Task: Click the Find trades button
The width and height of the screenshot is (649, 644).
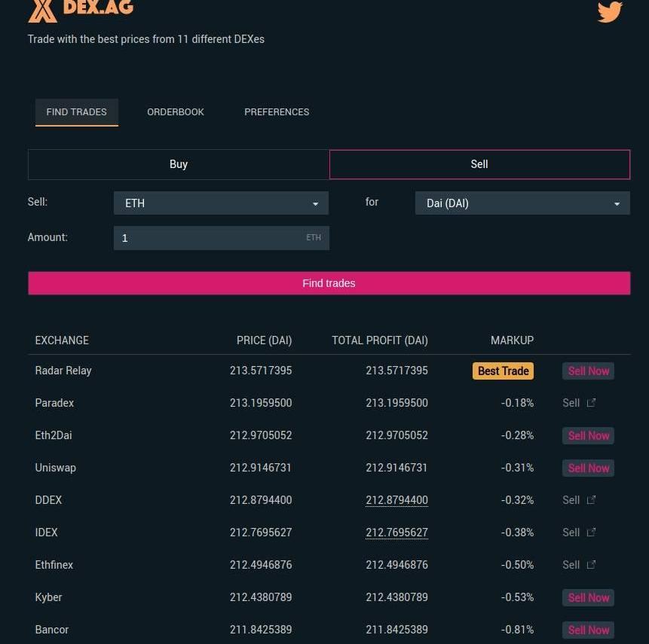Action: (329, 283)
